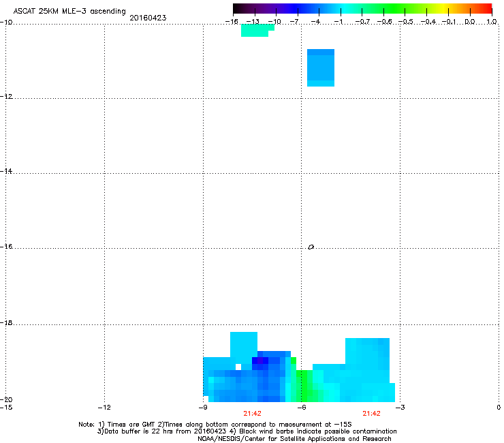Click the color scale label '-16'
This screenshot has width=504, height=443.
232,22
